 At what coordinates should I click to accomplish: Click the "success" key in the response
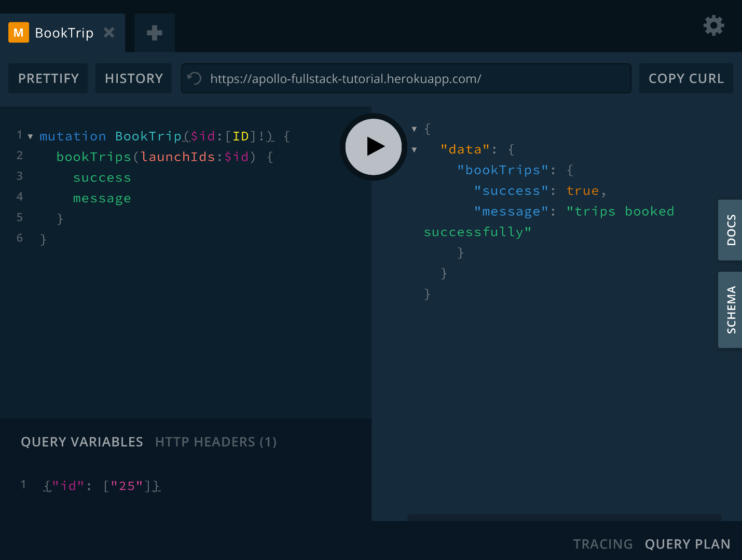tap(512, 191)
